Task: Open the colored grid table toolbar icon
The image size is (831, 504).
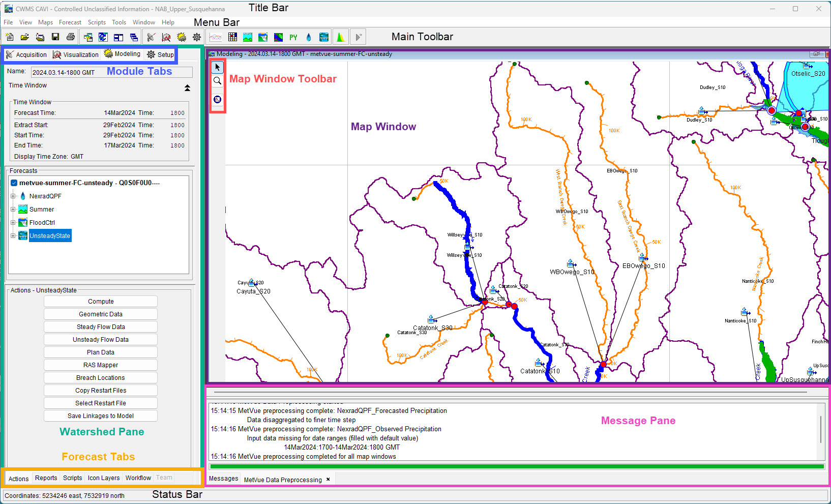Action: [x=232, y=37]
